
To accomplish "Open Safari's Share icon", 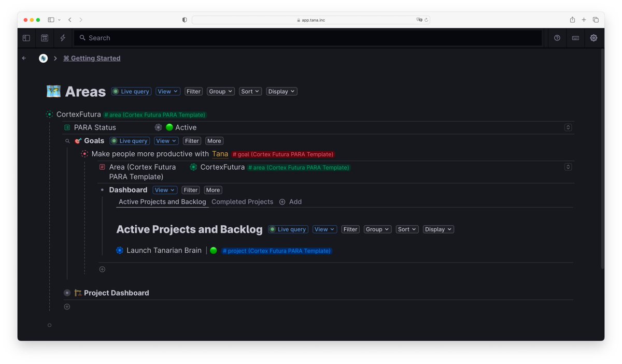I will (572, 20).
